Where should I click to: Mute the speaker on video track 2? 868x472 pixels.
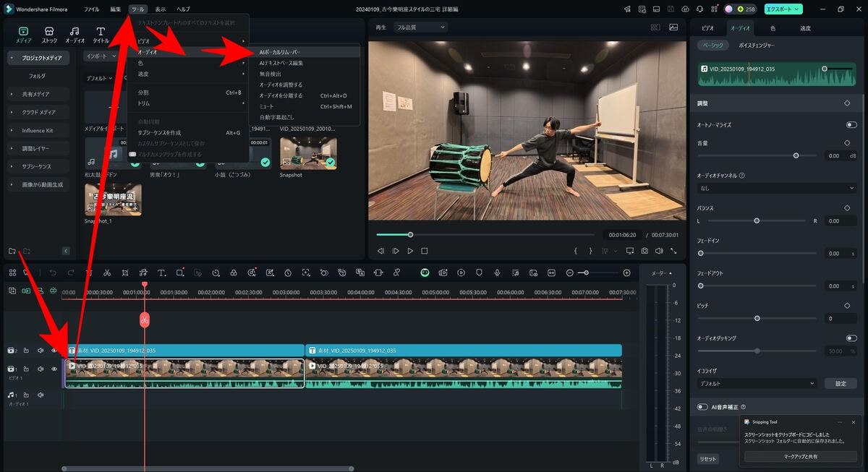pos(41,351)
